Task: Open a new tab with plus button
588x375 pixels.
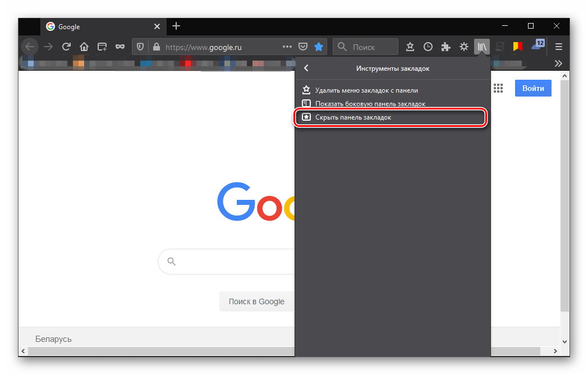Action: pos(176,26)
